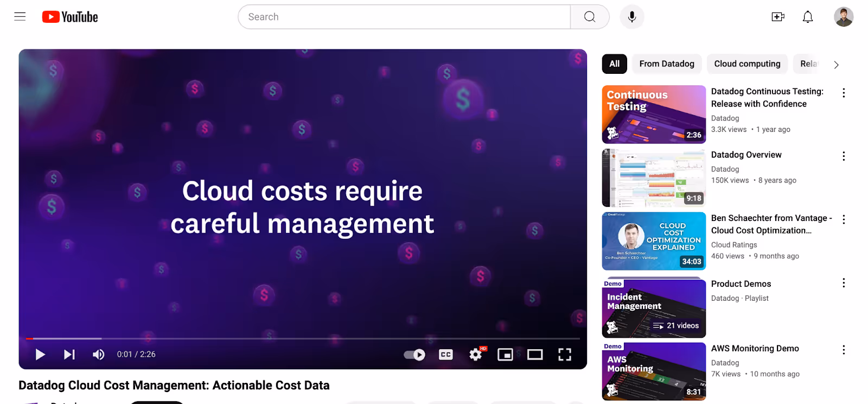
Task: Open 'Ben Schaechter from Vantage' video title
Action: 771,224
